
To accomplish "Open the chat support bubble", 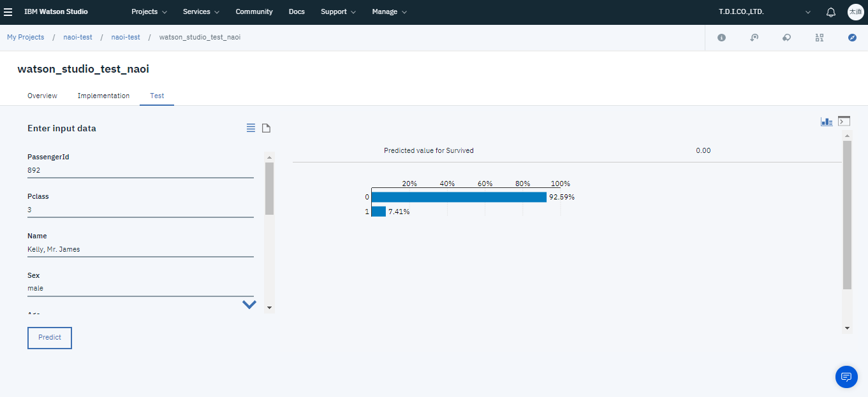I will (x=846, y=377).
